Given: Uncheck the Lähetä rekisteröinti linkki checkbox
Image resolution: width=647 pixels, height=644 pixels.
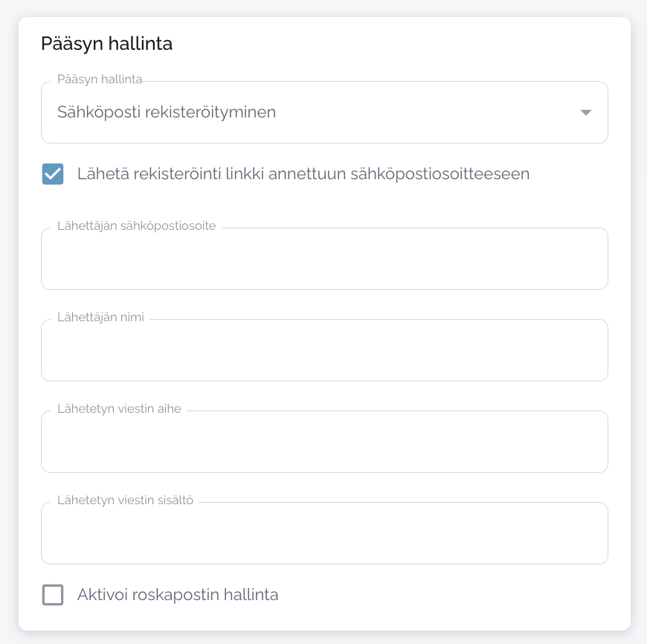Looking at the screenshot, I should (53, 174).
